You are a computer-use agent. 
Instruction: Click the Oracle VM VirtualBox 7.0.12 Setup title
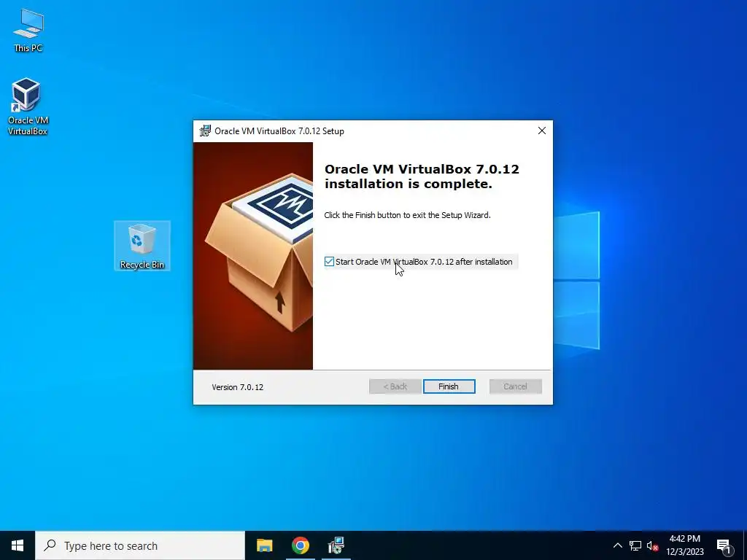tap(279, 131)
